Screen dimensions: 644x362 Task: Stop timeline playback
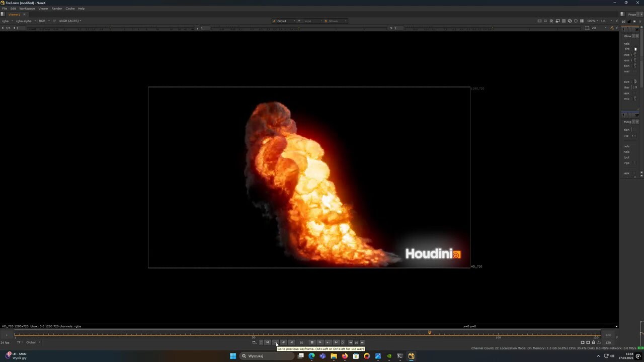[312, 342]
